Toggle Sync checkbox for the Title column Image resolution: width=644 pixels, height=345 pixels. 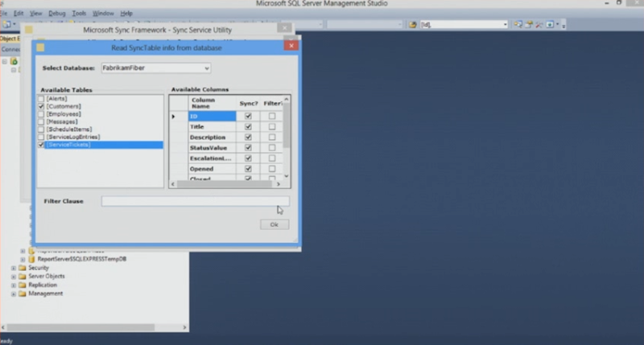point(248,127)
